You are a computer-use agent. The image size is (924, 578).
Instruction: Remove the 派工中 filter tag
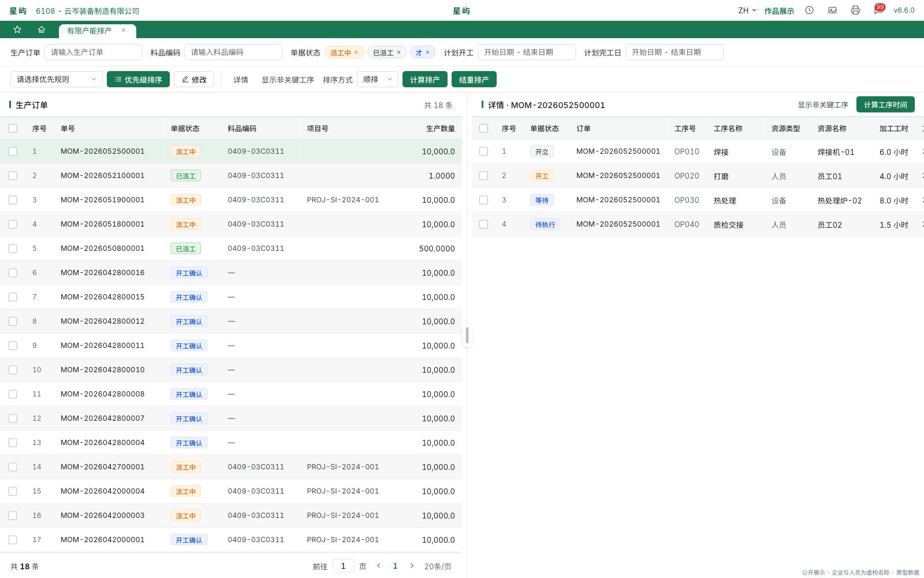coord(356,53)
